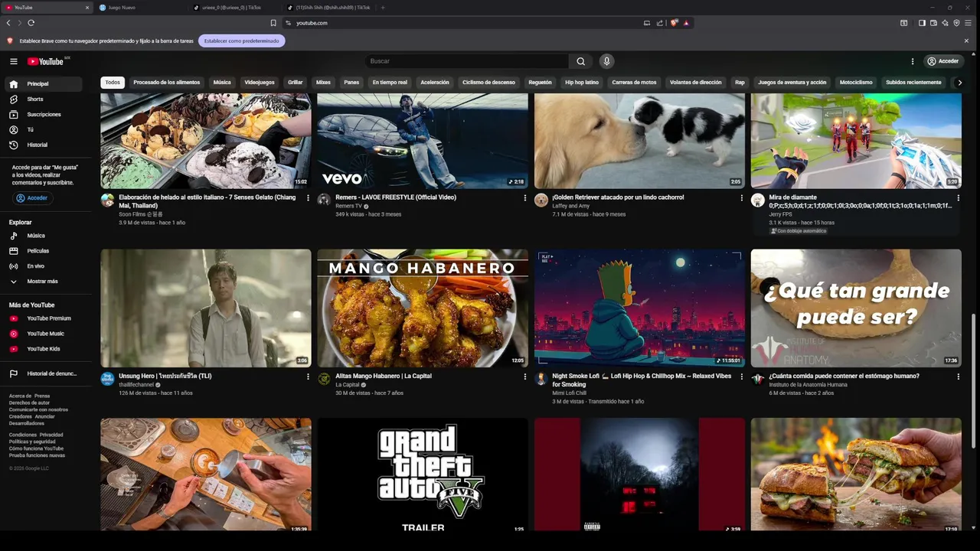Bookmark this page

[273, 23]
